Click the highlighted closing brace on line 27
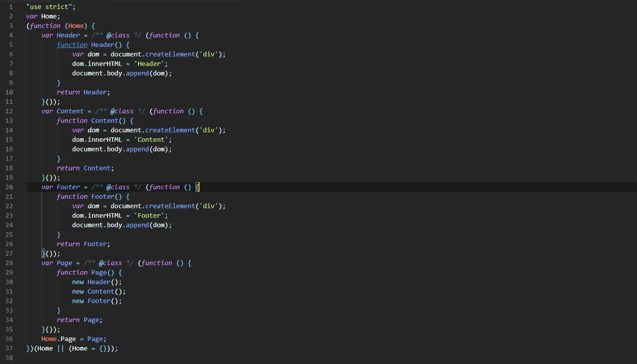Image resolution: width=637 pixels, height=364 pixels. 43,253
